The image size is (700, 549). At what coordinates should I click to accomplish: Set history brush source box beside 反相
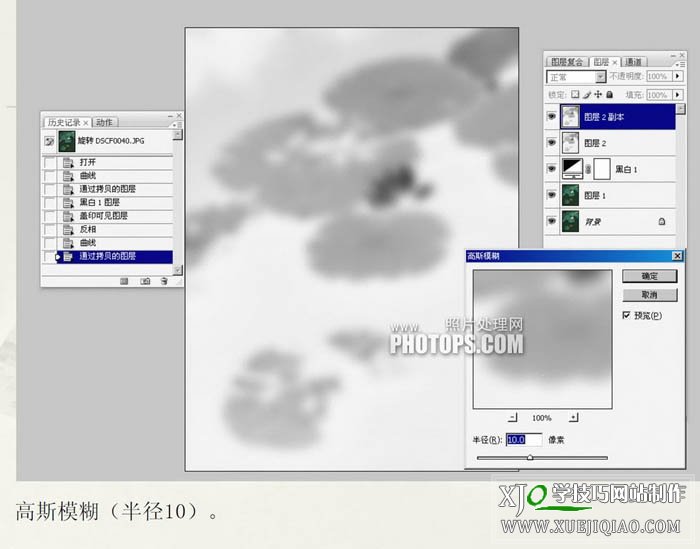point(50,230)
